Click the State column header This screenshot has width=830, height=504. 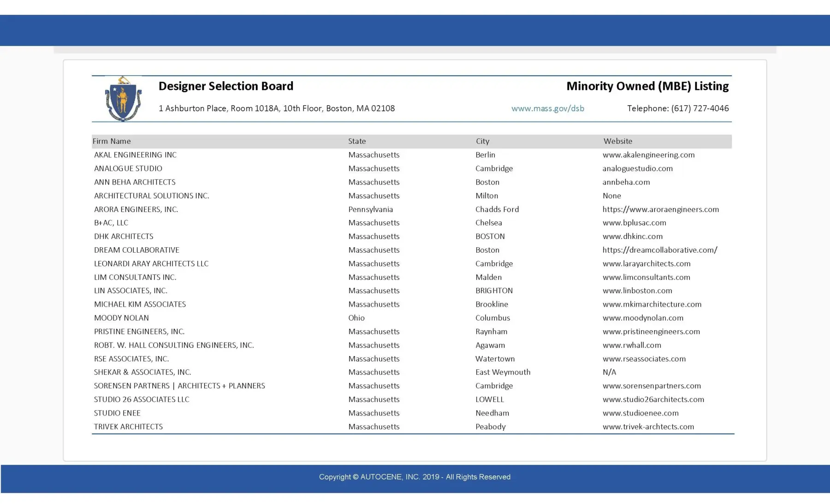357,141
